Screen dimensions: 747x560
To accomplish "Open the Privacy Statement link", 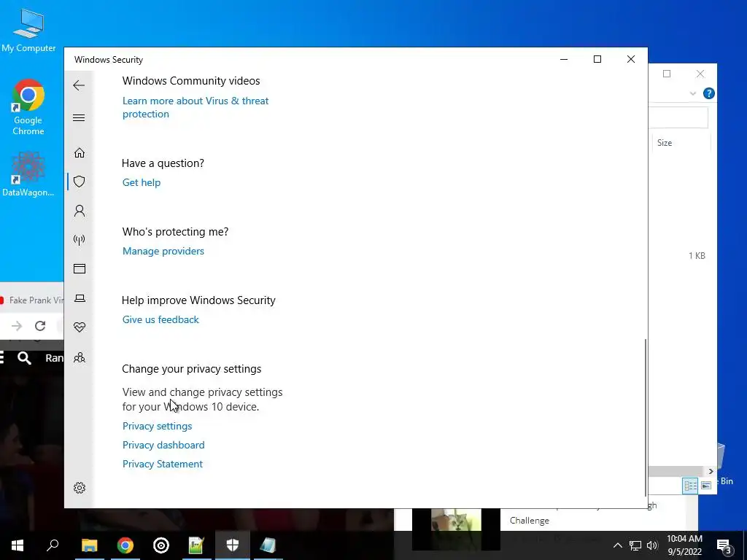I will point(163,464).
